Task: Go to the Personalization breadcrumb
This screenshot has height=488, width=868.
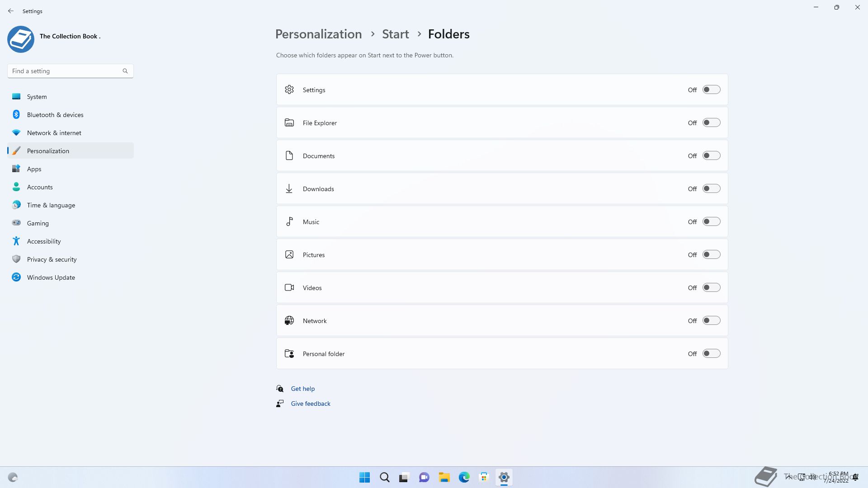Action: [318, 34]
